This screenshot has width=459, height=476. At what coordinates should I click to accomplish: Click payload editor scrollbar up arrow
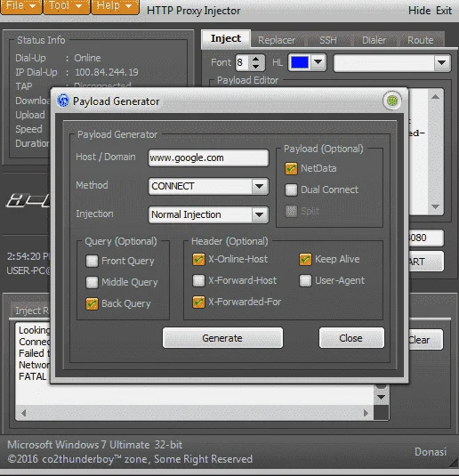click(x=435, y=97)
